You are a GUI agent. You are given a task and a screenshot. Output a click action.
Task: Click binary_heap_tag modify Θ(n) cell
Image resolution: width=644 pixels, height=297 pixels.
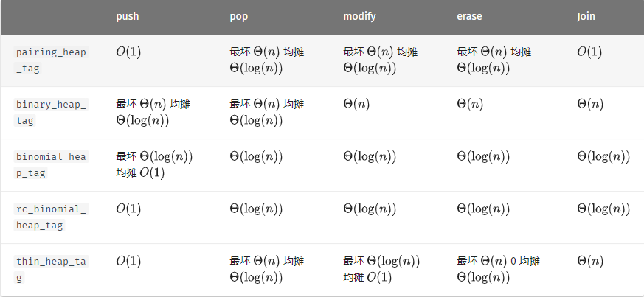coord(356,104)
